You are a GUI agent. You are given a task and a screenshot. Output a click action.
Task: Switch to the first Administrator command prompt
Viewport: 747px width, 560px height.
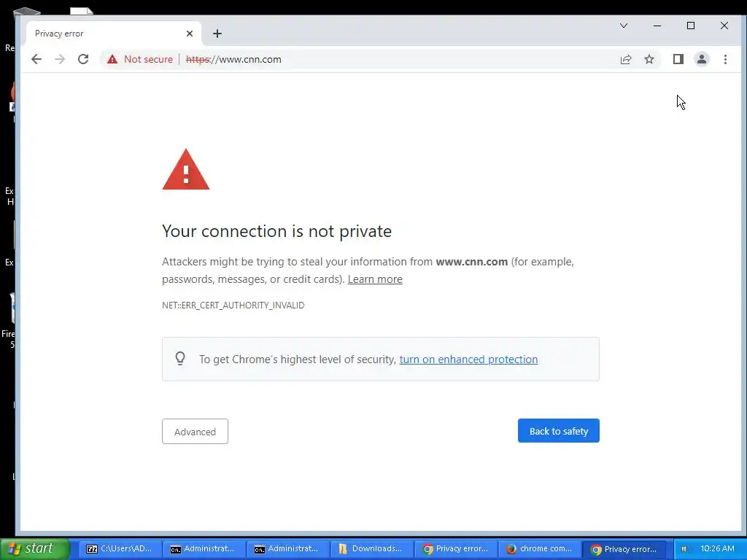point(203,548)
